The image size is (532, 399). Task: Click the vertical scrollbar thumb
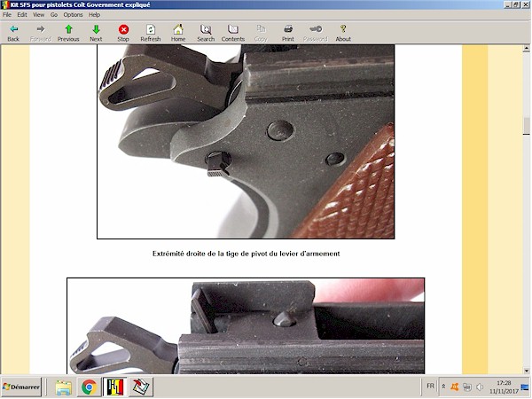(526, 126)
